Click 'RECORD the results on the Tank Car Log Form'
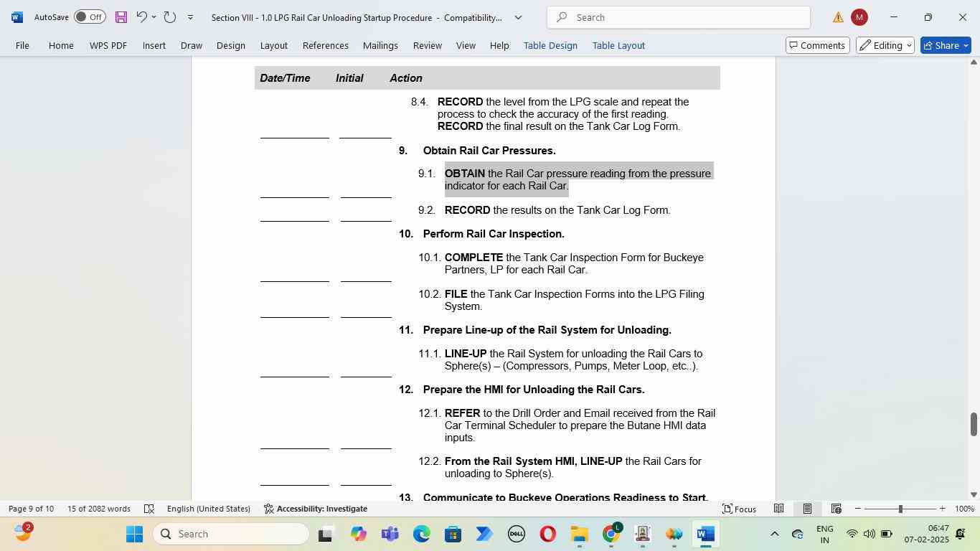This screenshot has width=980, height=551. point(556,210)
